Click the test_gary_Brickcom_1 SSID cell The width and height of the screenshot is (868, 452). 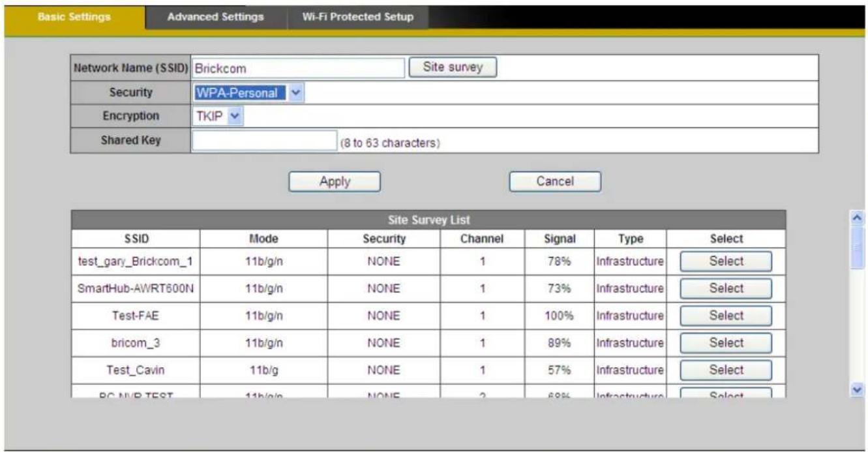pyautogui.click(x=136, y=262)
